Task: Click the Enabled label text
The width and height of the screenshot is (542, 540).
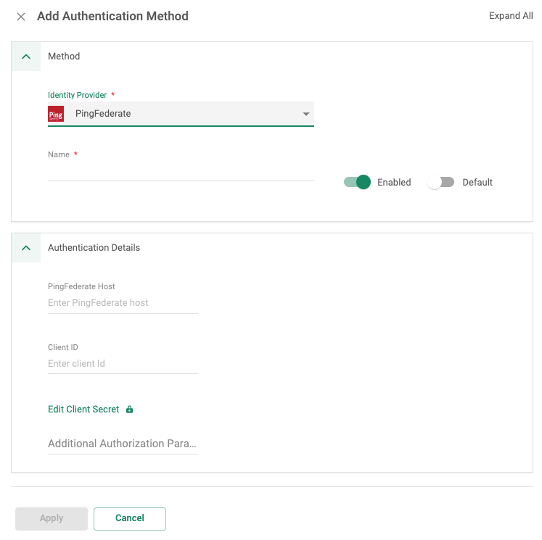Action: click(x=394, y=183)
